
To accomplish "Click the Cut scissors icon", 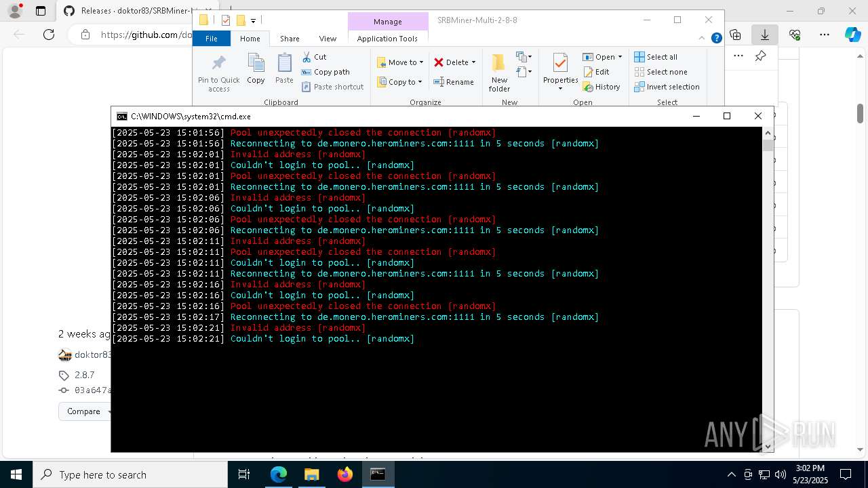I will [x=307, y=57].
